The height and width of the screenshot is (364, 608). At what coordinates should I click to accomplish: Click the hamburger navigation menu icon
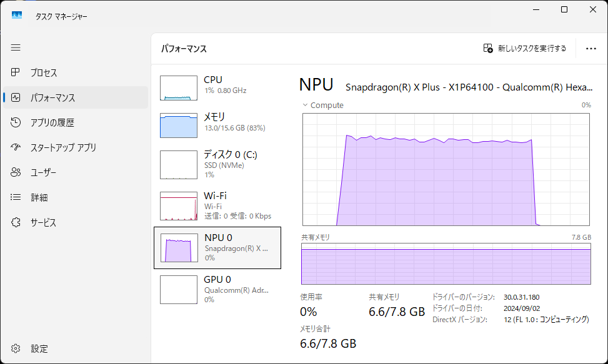point(16,47)
